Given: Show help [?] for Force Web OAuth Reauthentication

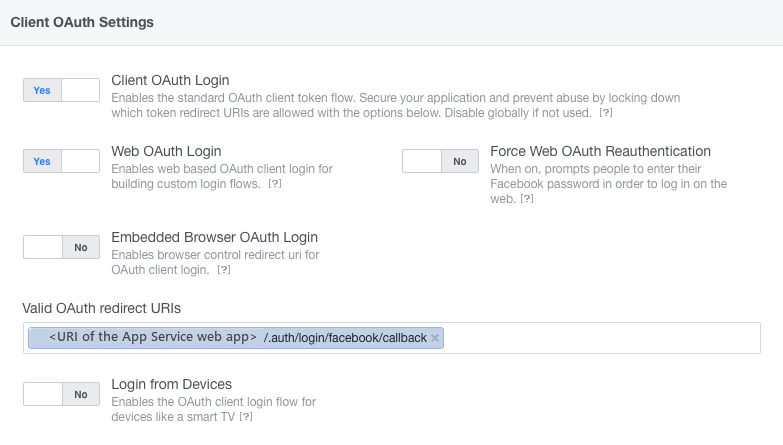Looking at the screenshot, I should [x=526, y=199].
